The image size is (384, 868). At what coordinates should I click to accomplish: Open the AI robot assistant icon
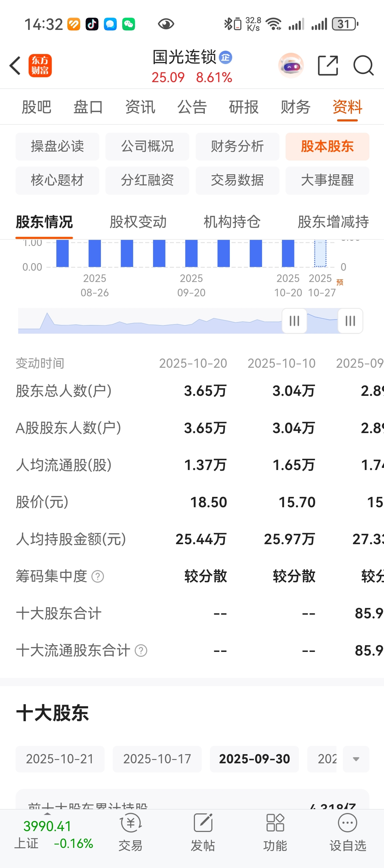pos(291,65)
